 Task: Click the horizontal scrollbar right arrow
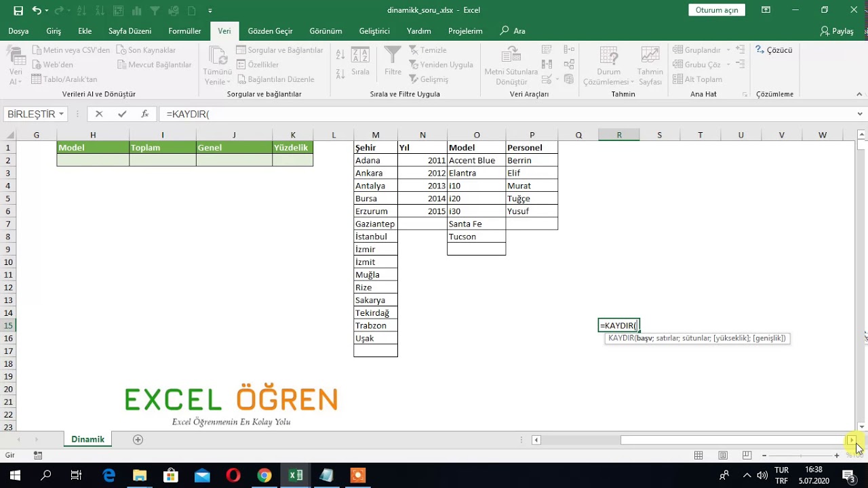[852, 440]
